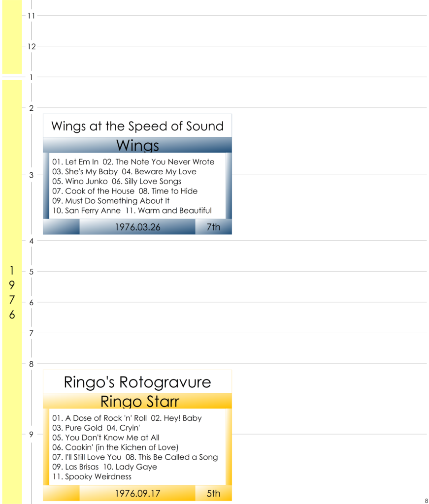Click the Wings artist name banner
The width and height of the screenshot is (429, 504).
(137, 145)
